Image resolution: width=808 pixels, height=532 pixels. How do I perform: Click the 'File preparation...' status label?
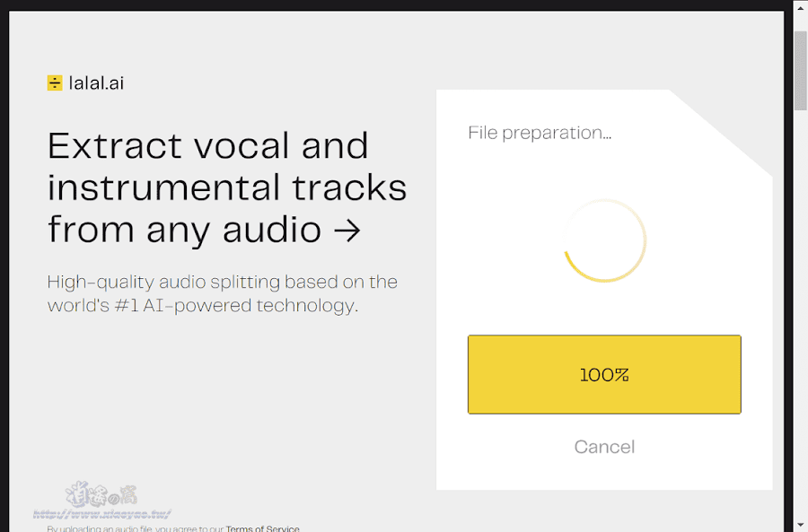pyautogui.click(x=540, y=133)
